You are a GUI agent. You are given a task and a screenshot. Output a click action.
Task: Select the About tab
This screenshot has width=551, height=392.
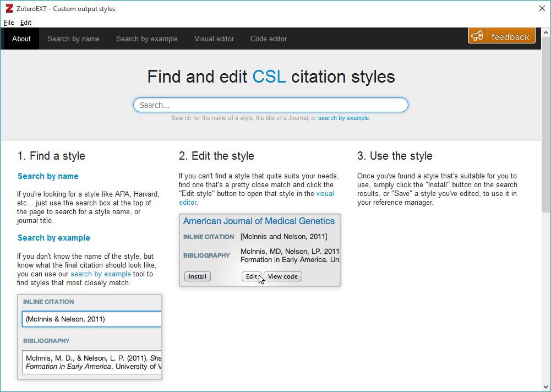[x=21, y=39]
